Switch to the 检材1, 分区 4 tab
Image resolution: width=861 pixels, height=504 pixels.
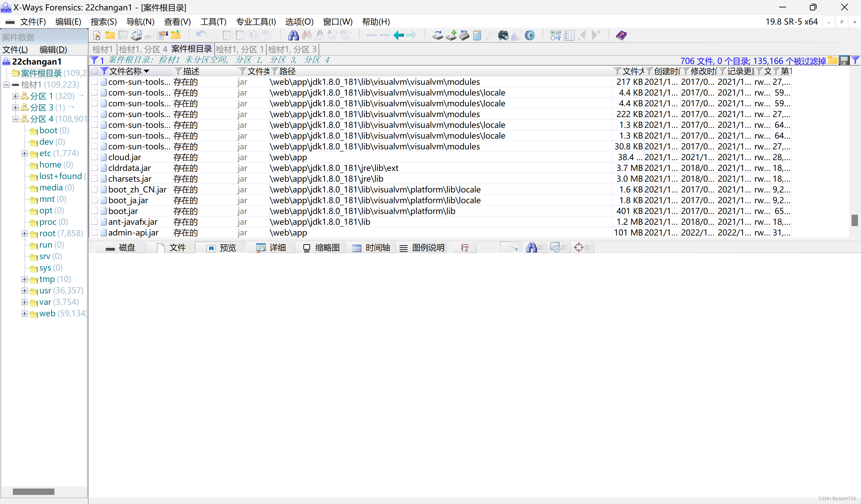(x=143, y=49)
